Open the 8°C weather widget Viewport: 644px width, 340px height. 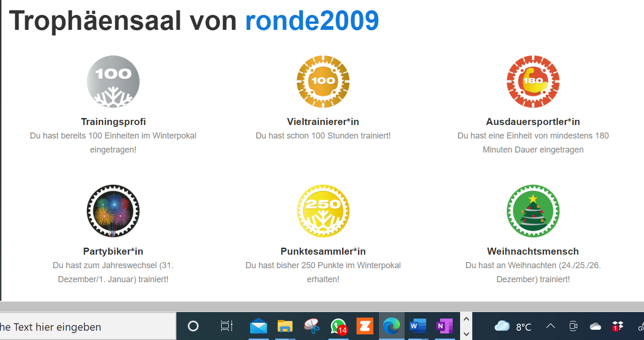513,326
